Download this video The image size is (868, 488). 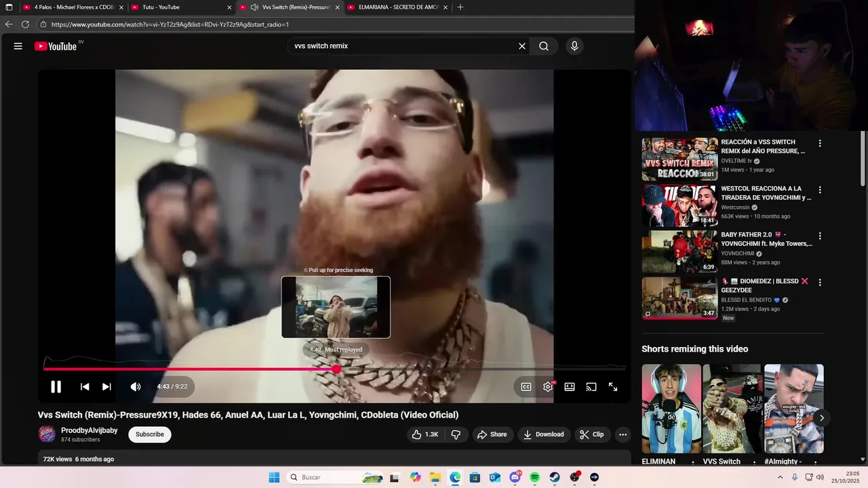tap(544, 434)
